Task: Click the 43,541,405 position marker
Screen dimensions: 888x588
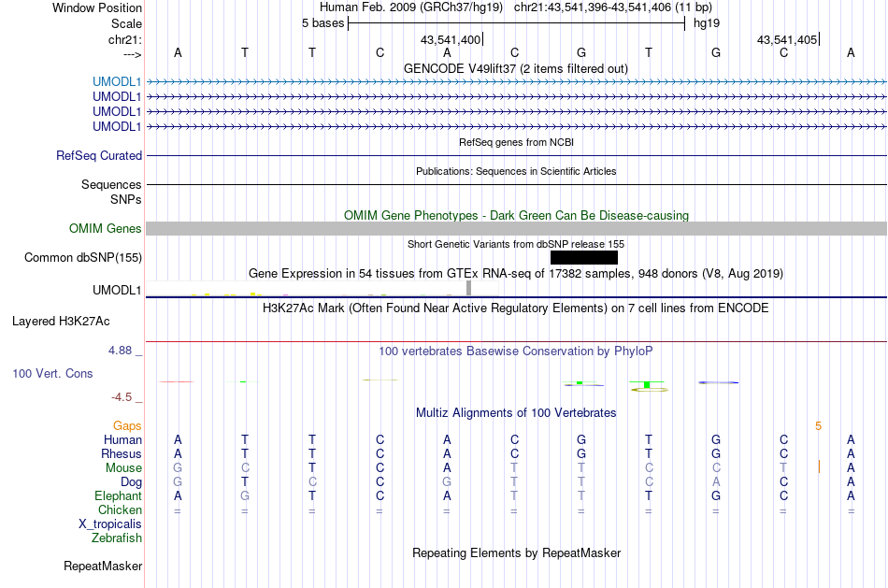Action: [x=788, y=39]
